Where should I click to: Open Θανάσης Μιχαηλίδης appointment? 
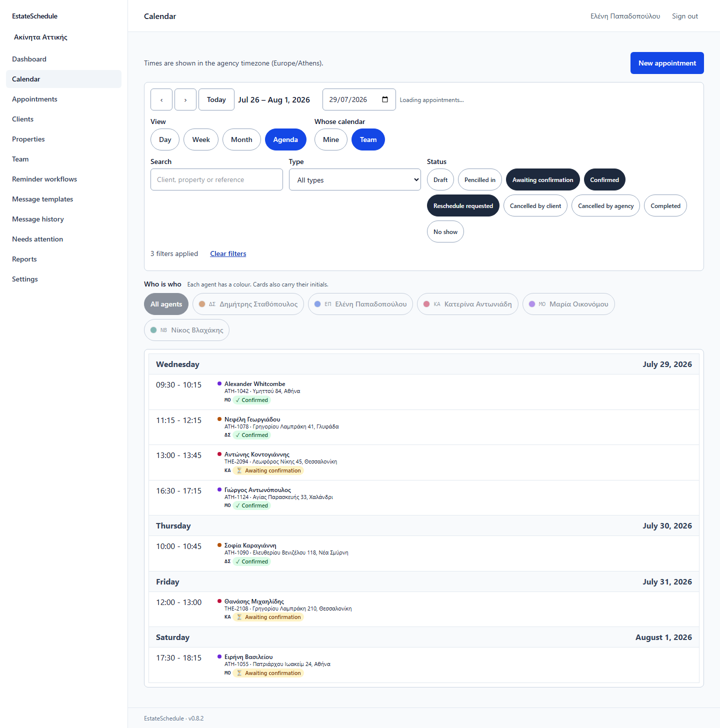click(x=424, y=609)
